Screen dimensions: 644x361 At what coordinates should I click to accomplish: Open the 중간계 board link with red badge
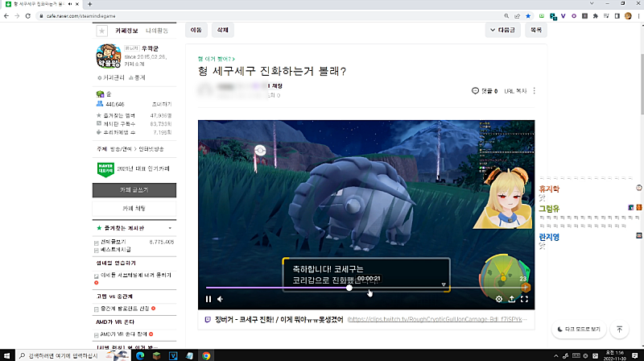point(125,309)
